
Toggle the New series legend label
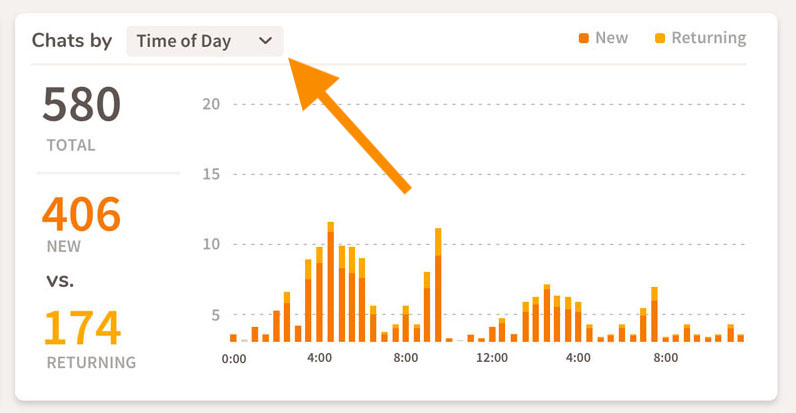tap(611, 38)
